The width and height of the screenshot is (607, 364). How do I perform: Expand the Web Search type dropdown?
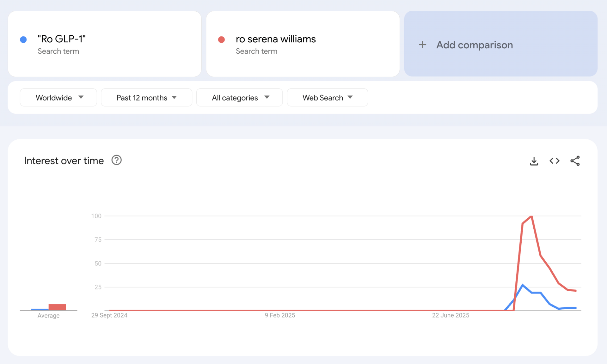[x=327, y=98]
